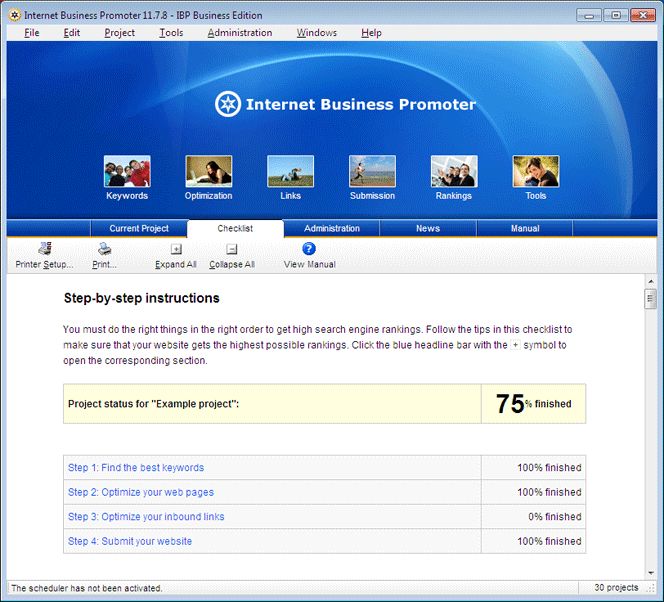This screenshot has width=664, height=602.
Task: Expand Step 4: Submit your website
Action: [x=130, y=541]
